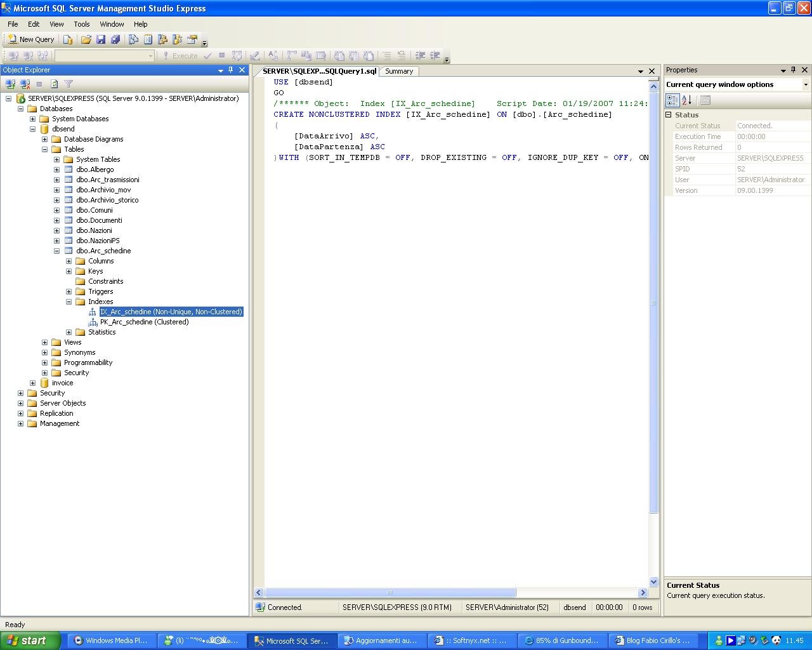
Task: Collapse the dbsend database node
Action: 32,129
